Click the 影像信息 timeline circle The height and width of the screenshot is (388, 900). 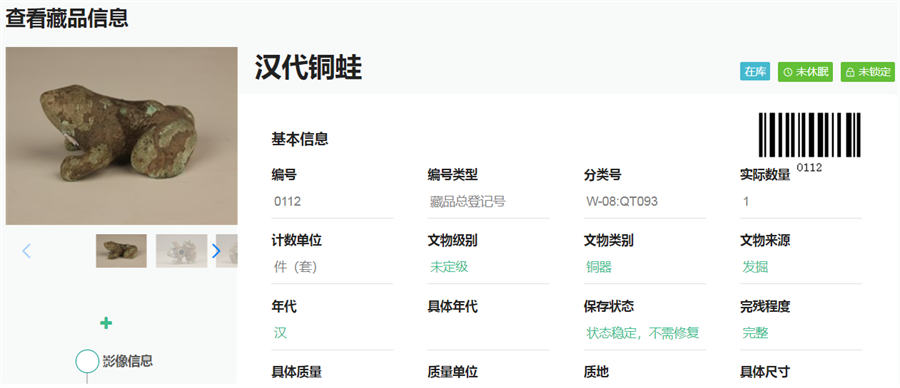point(87,361)
